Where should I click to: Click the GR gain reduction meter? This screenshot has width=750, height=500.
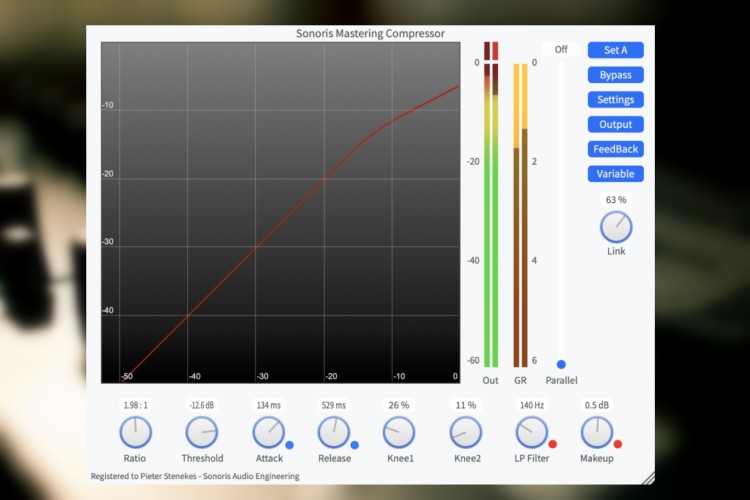click(x=520, y=215)
